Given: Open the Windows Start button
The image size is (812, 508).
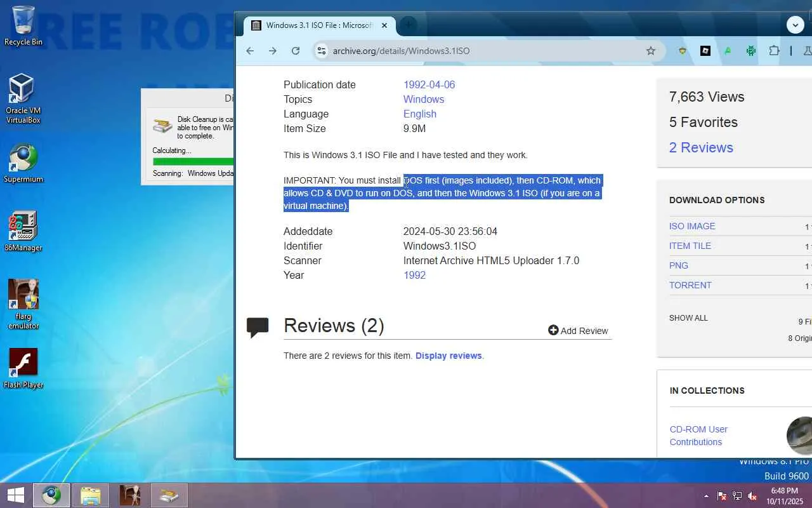Looking at the screenshot, I should pos(16,495).
